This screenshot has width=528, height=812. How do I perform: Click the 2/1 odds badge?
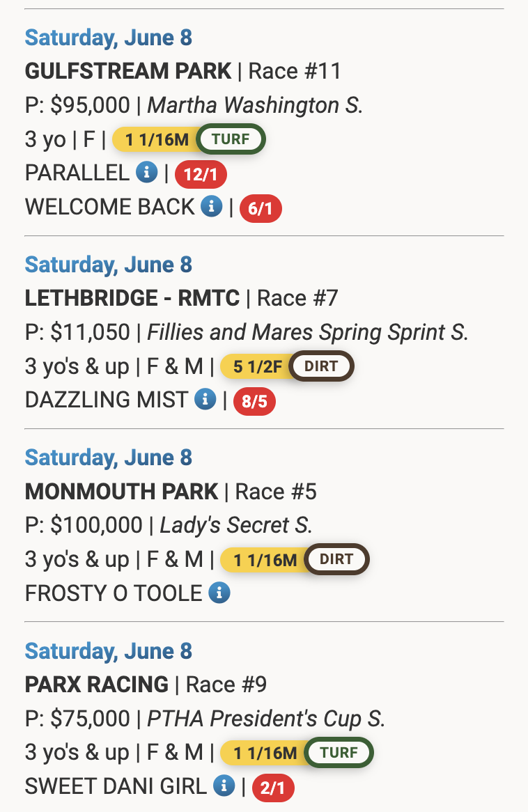click(x=273, y=788)
